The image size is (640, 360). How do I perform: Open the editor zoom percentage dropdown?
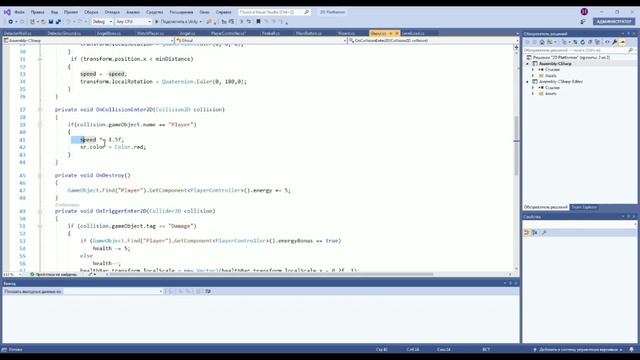click(x=13, y=275)
